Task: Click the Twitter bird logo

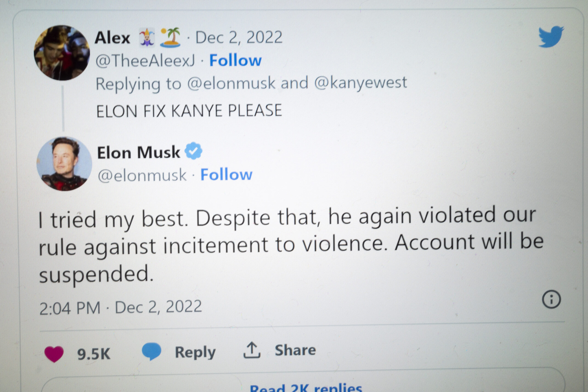Action: tap(551, 37)
